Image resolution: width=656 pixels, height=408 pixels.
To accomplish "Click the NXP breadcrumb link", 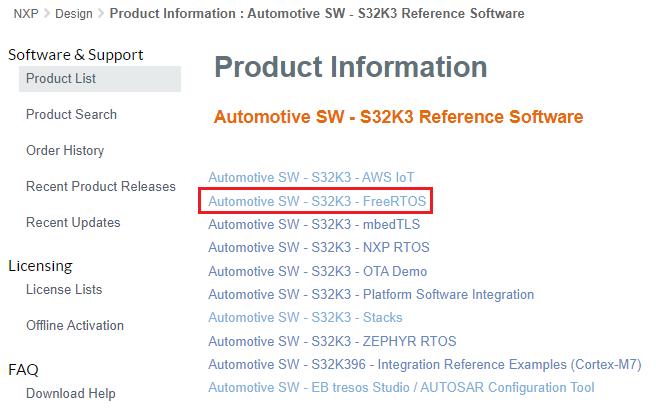I will pos(25,14).
